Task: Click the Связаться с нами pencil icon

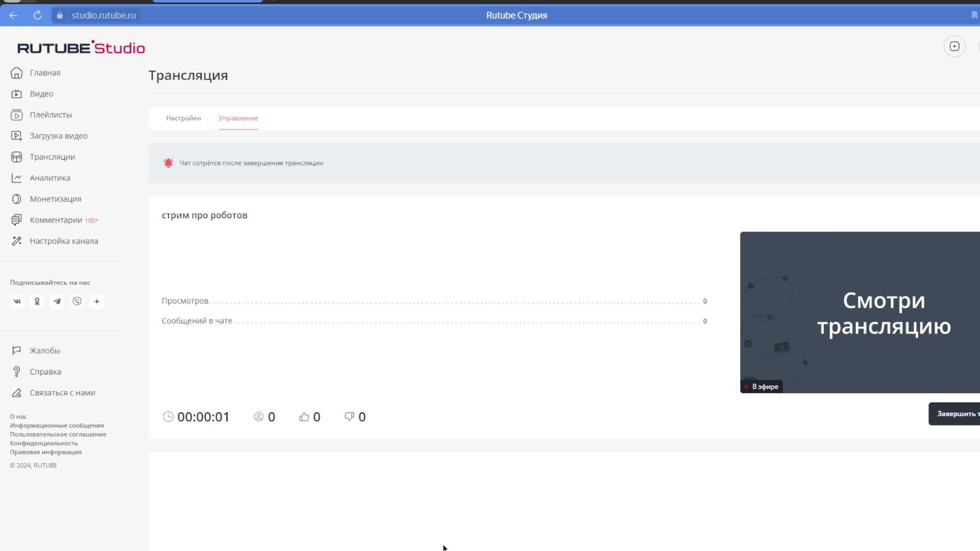Action: click(16, 393)
